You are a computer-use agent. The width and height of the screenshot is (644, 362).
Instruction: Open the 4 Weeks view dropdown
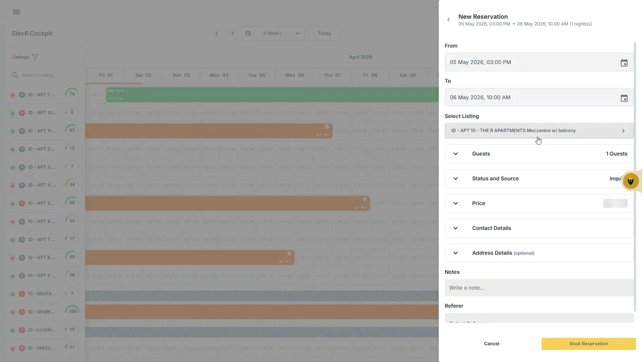[273, 34]
